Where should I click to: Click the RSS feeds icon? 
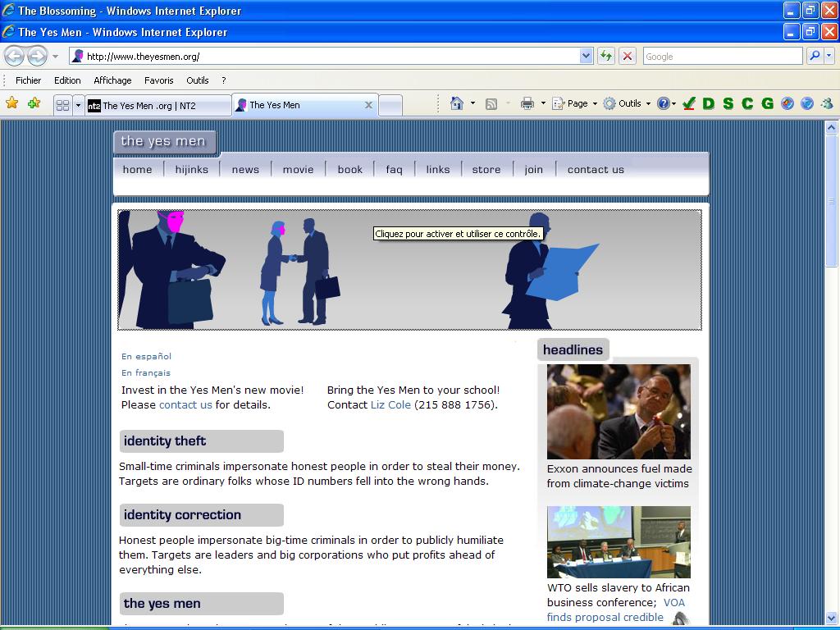[x=491, y=104]
